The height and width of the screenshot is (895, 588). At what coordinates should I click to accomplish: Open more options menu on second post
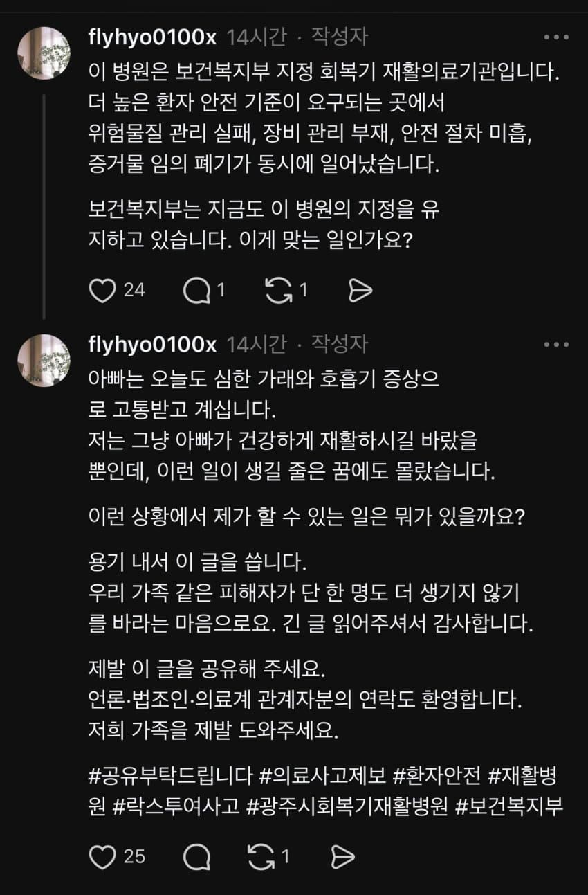click(x=556, y=344)
